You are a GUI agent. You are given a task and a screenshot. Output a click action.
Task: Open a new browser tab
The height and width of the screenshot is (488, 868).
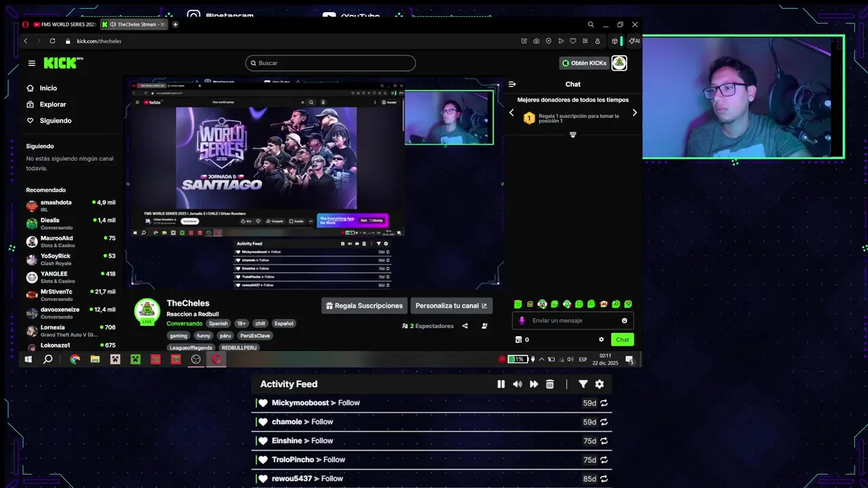pyautogui.click(x=176, y=24)
